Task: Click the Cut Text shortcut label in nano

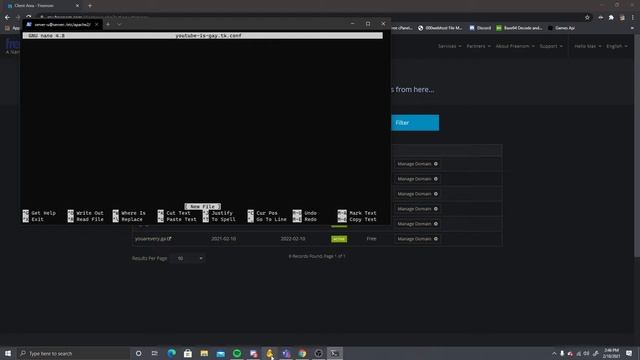Action: (x=178, y=213)
